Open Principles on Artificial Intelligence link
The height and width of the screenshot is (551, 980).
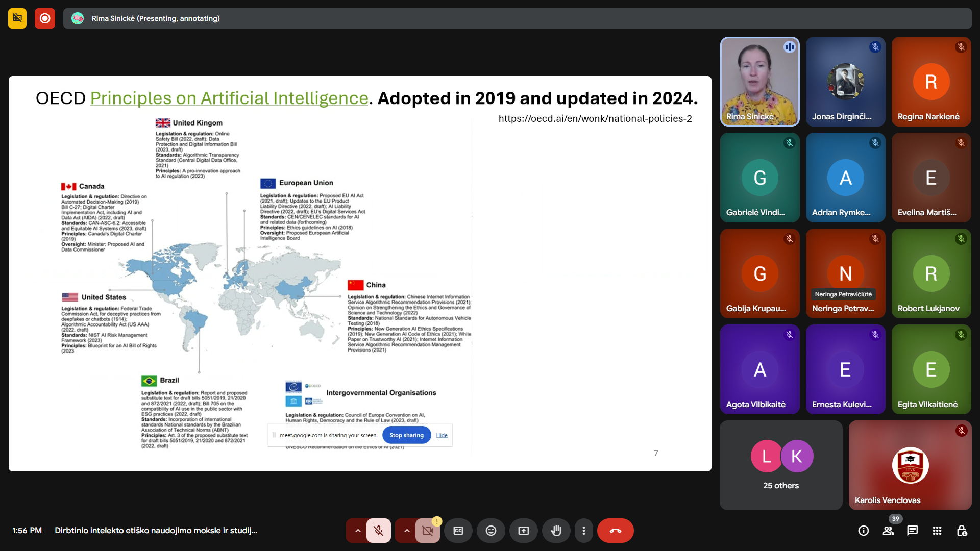229,98
